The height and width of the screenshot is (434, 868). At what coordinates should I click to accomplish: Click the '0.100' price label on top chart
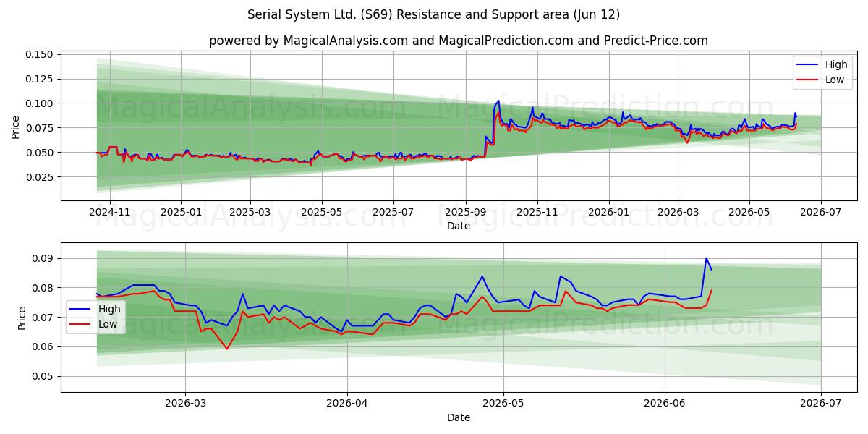click(41, 103)
